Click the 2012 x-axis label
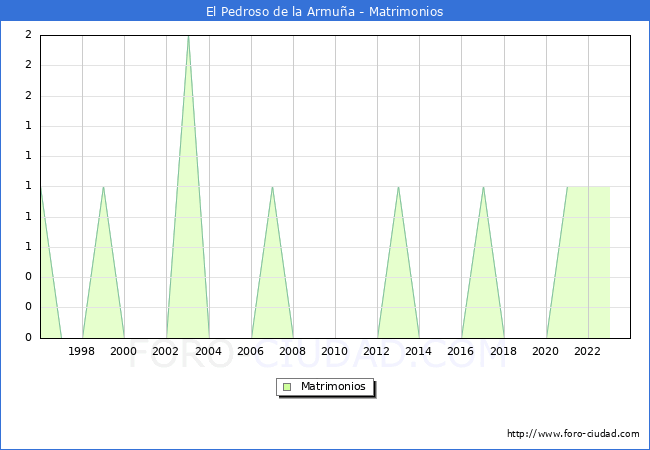 [x=377, y=351]
